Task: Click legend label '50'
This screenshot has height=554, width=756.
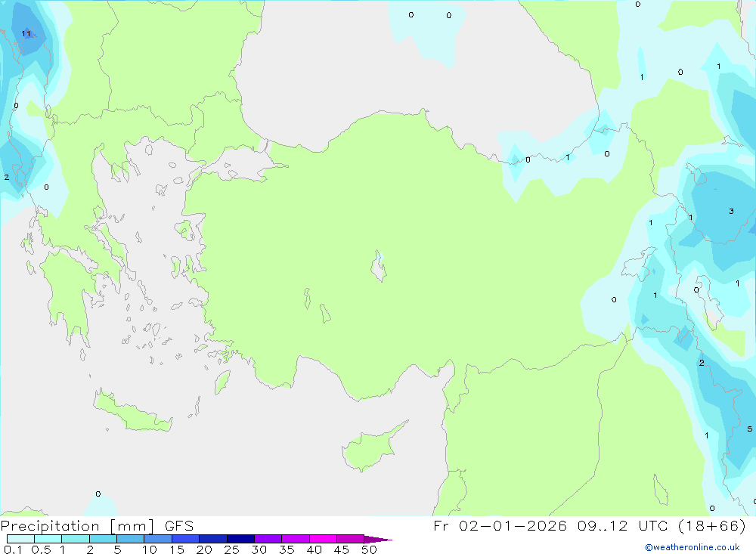Action: (x=369, y=549)
